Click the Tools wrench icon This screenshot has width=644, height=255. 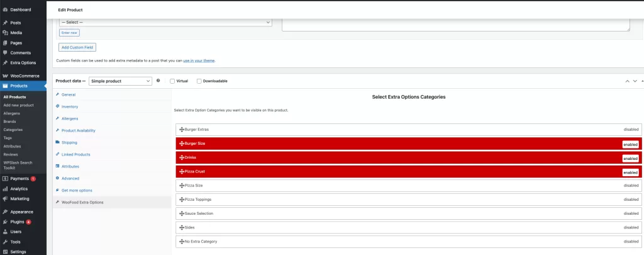(x=5, y=242)
